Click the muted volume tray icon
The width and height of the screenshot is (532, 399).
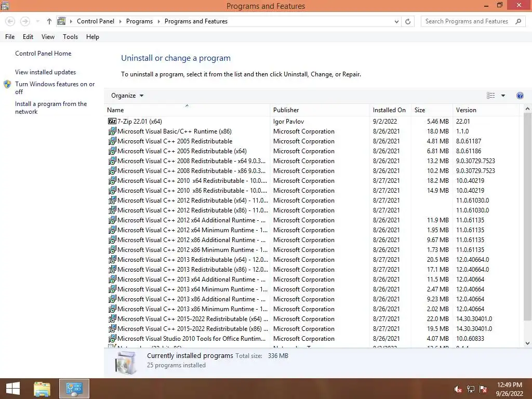coord(458,389)
